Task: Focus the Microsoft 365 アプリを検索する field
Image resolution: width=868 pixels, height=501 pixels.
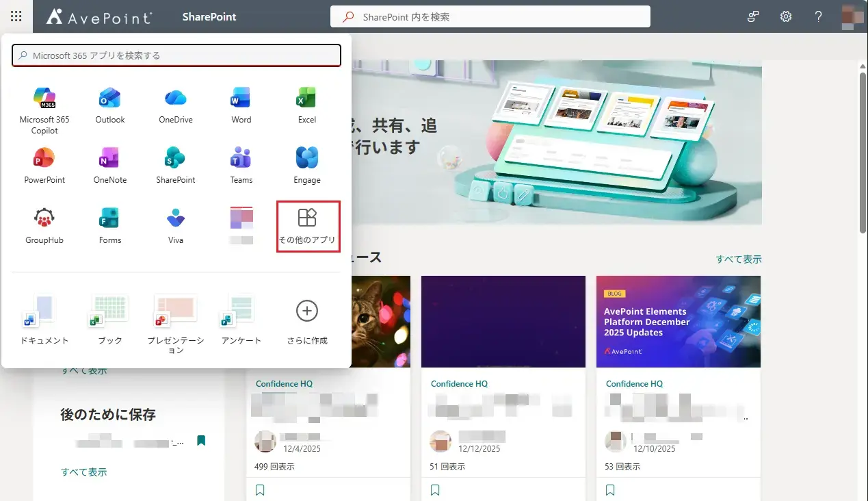Action: click(176, 55)
